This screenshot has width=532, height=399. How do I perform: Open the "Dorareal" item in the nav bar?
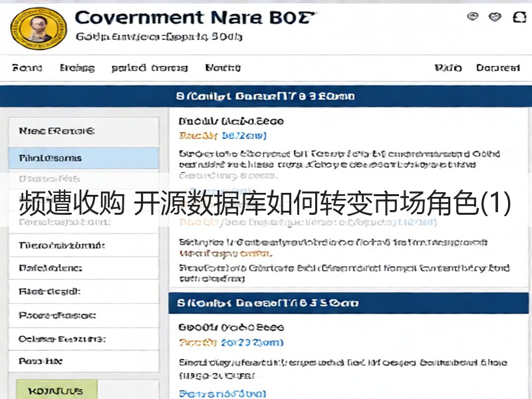click(x=497, y=68)
